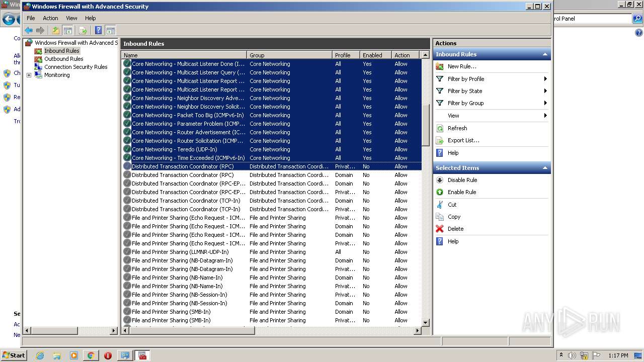Open Internet Explorer from the taskbar

pyautogui.click(x=40, y=355)
